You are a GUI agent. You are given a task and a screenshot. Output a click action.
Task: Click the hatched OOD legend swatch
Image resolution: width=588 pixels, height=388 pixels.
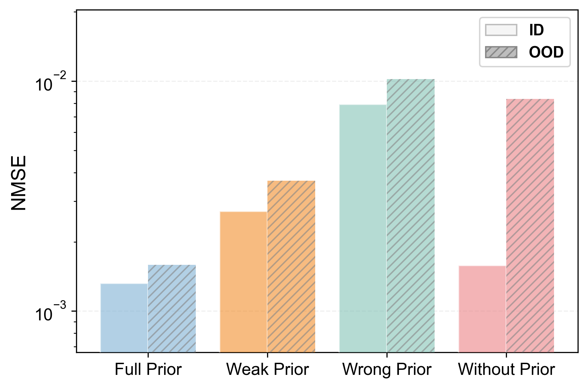(501, 52)
